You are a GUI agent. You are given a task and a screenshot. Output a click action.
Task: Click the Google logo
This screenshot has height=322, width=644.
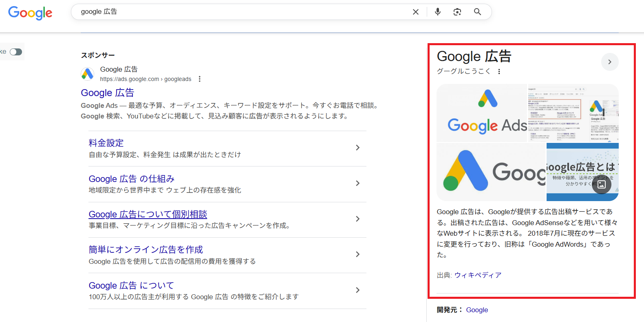point(30,13)
